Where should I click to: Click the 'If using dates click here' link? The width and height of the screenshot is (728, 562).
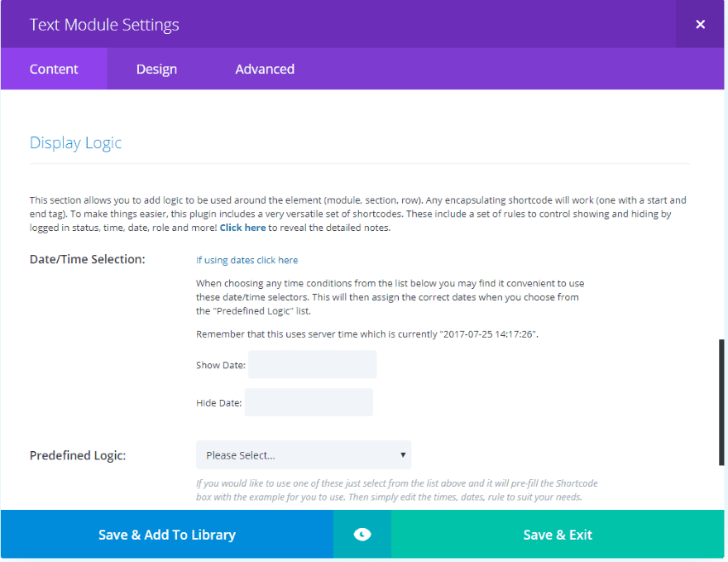click(x=247, y=260)
